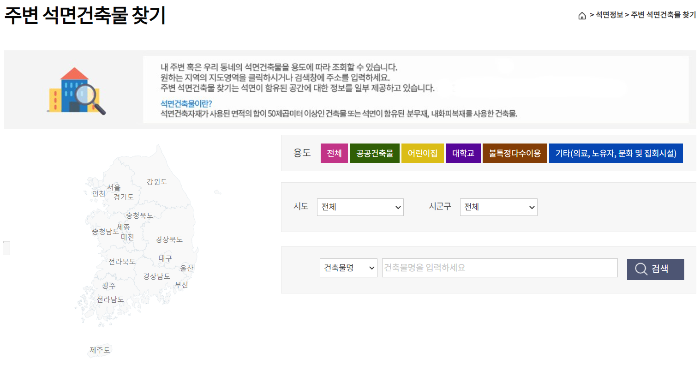Select 인천 on the map
The height and width of the screenshot is (365, 700).
(x=99, y=193)
